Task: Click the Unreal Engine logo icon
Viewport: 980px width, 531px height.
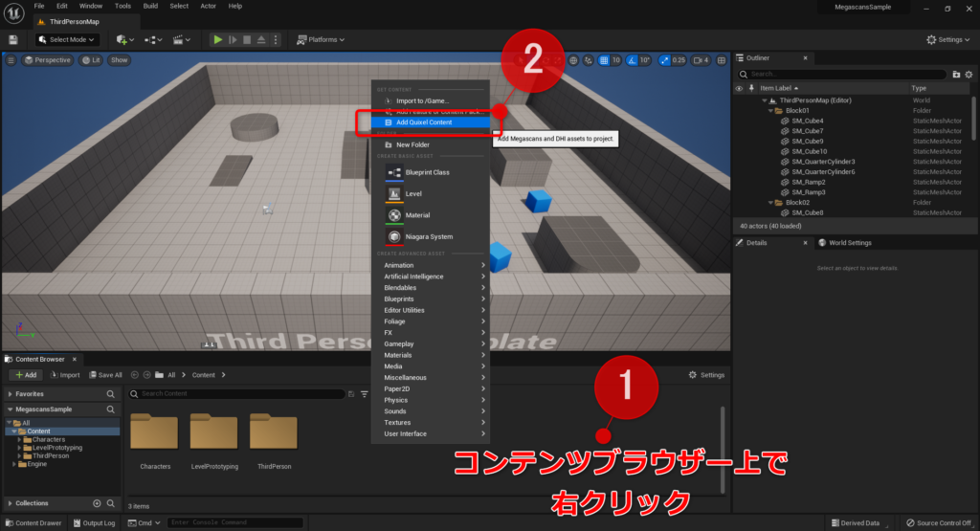Action: pos(13,12)
